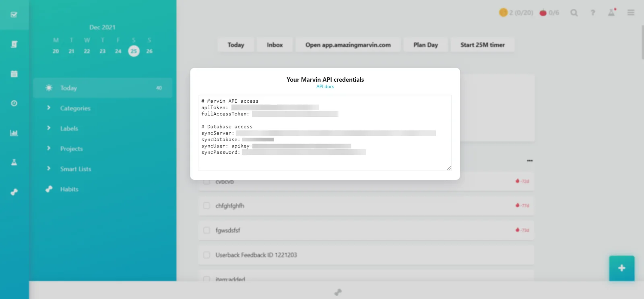The width and height of the screenshot is (644, 299).
Task: Expand the Categories section
Action: click(x=49, y=108)
